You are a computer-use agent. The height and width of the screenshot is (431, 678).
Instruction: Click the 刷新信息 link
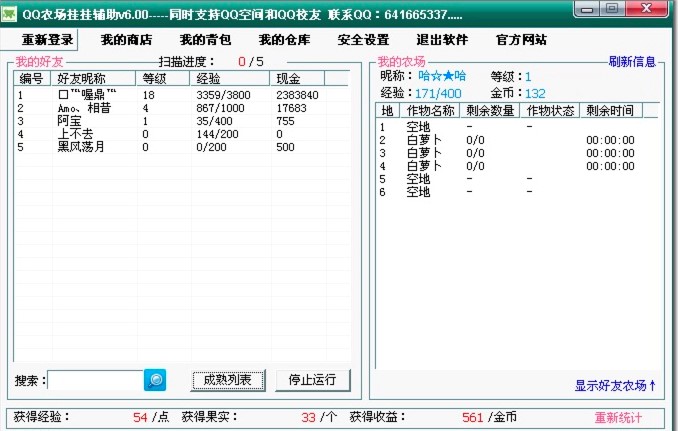[x=632, y=61]
